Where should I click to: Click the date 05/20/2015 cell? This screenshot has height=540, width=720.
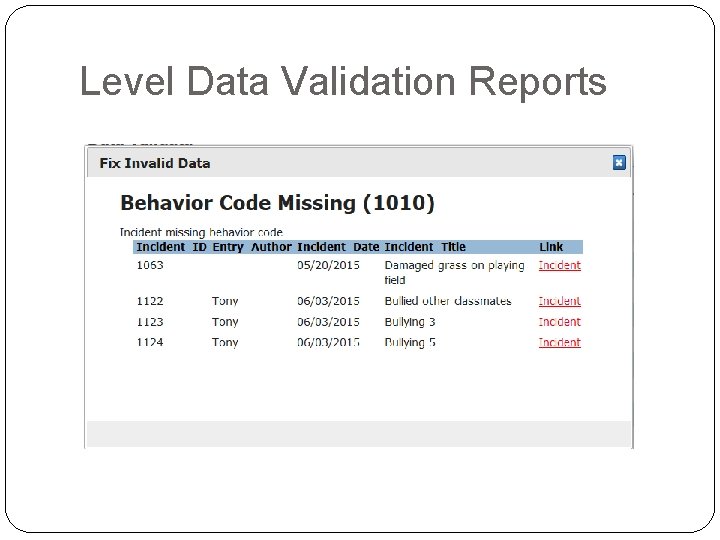pyautogui.click(x=328, y=266)
